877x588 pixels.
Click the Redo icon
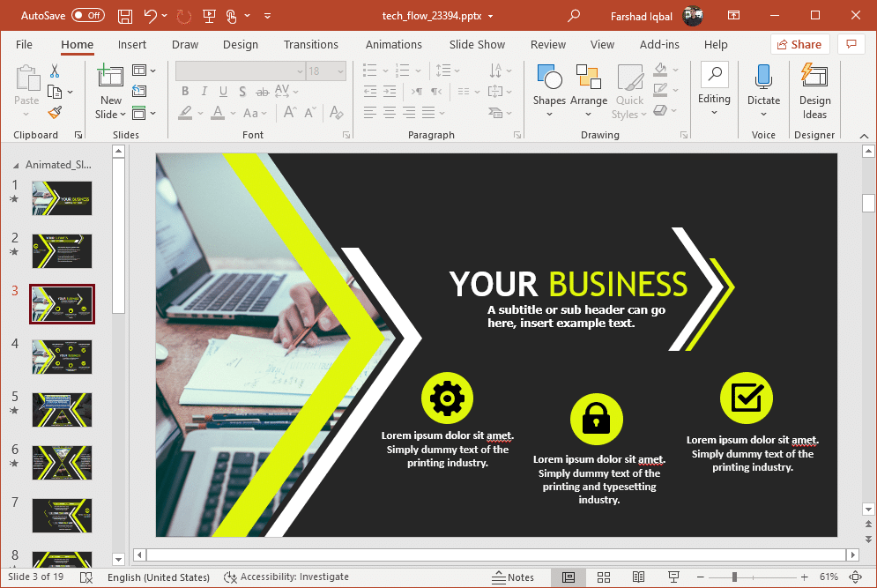[183, 16]
